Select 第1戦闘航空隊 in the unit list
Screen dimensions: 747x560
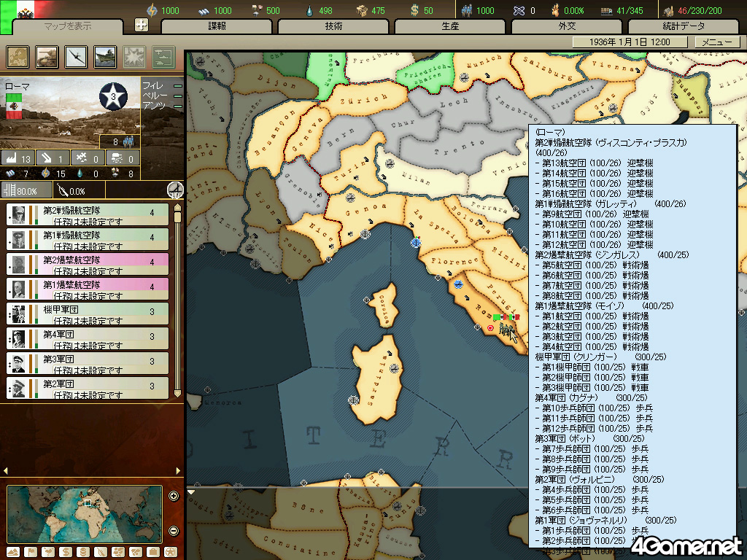coord(88,239)
